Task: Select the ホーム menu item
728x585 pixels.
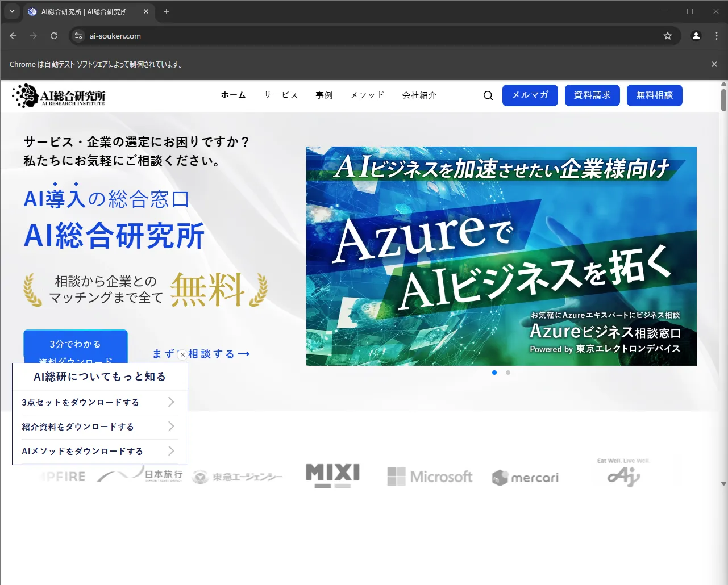Action: pos(234,95)
